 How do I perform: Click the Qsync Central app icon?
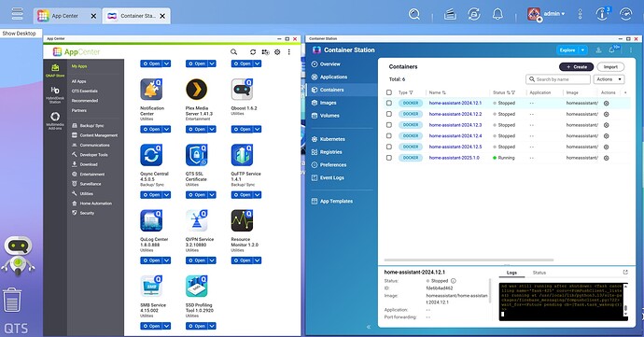[x=151, y=155]
